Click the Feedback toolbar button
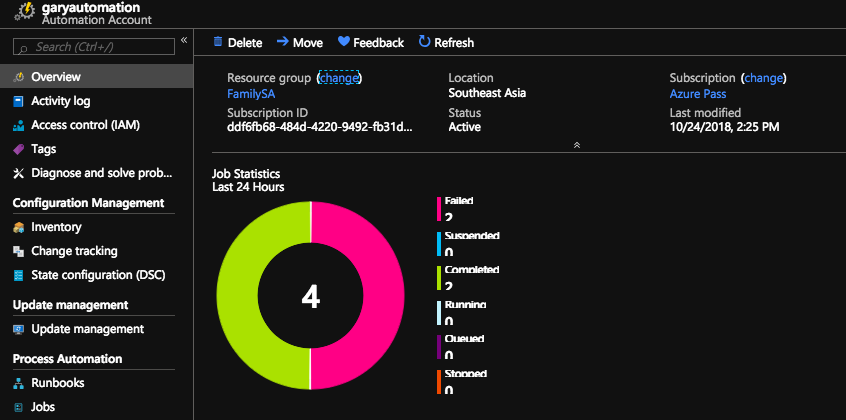 [x=371, y=43]
